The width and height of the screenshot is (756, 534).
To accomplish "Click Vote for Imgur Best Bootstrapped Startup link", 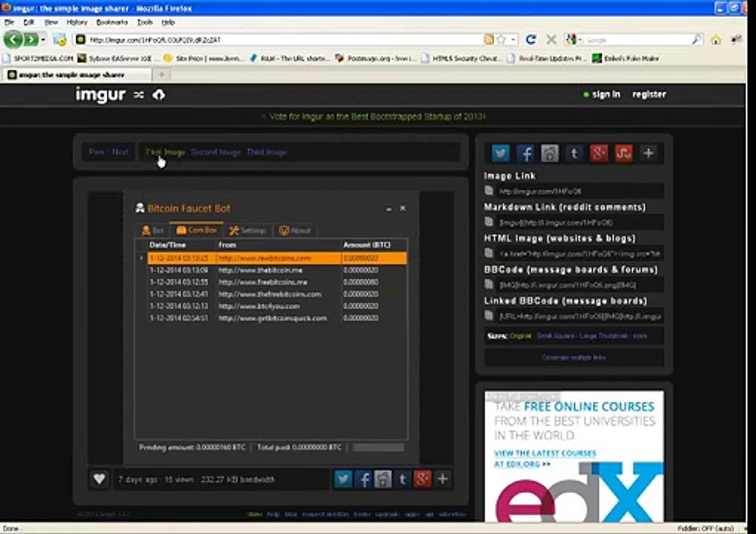I will point(377,117).
